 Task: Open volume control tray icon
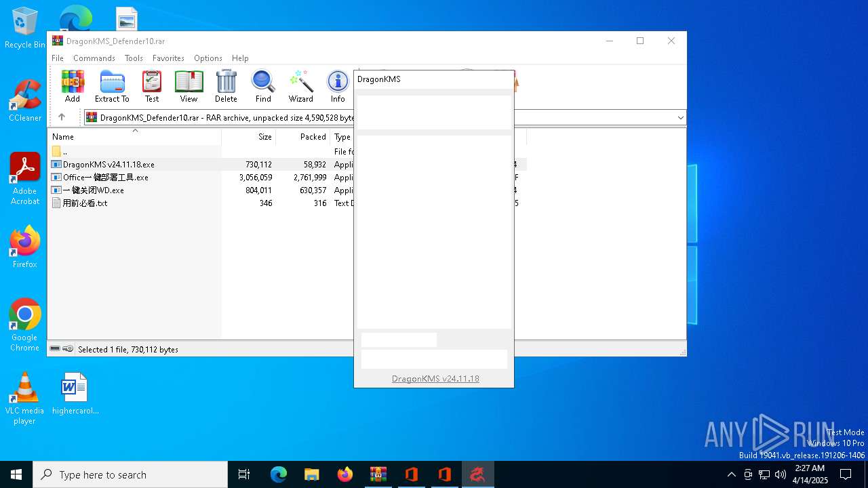(x=781, y=474)
